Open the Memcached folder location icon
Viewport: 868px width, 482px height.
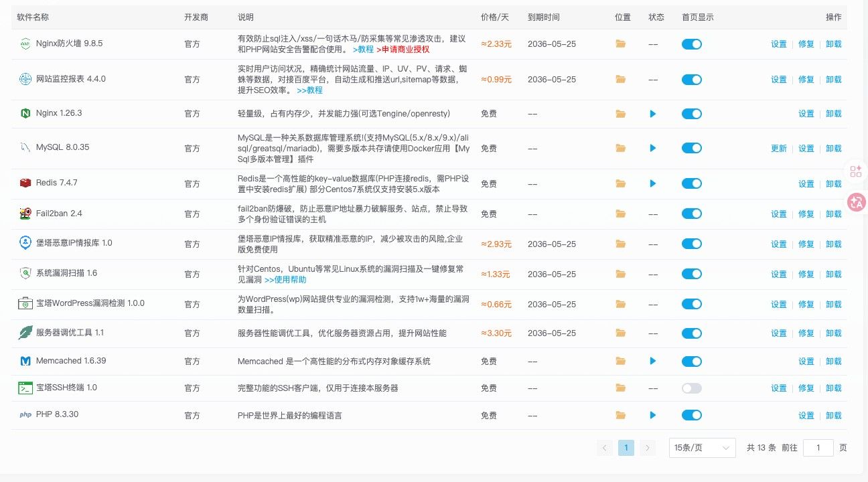click(x=621, y=361)
